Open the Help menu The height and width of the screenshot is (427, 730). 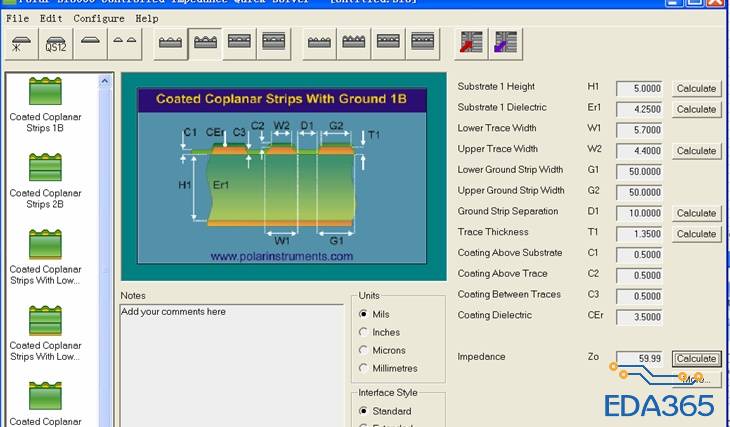point(147,19)
